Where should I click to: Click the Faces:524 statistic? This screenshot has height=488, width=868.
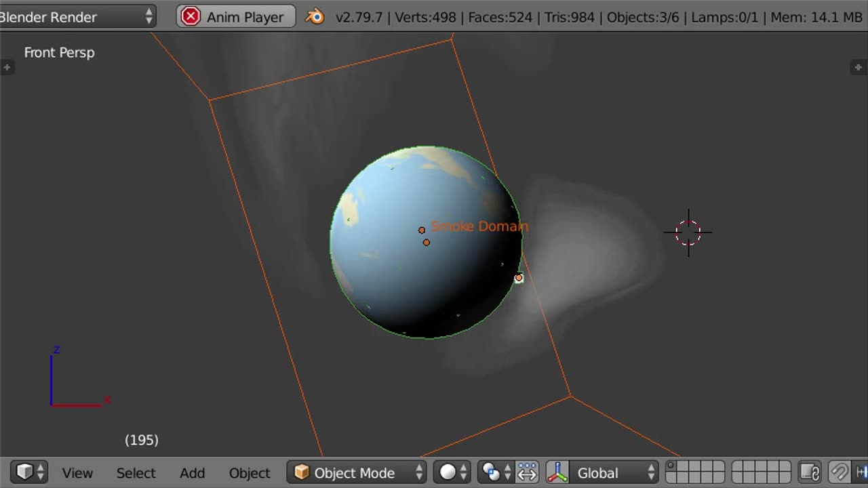(500, 17)
